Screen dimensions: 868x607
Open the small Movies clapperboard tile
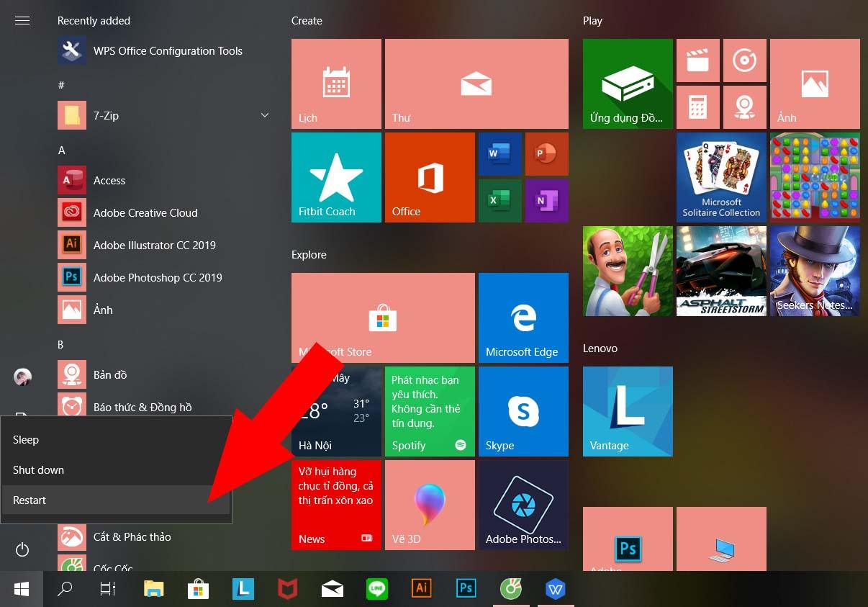697,60
